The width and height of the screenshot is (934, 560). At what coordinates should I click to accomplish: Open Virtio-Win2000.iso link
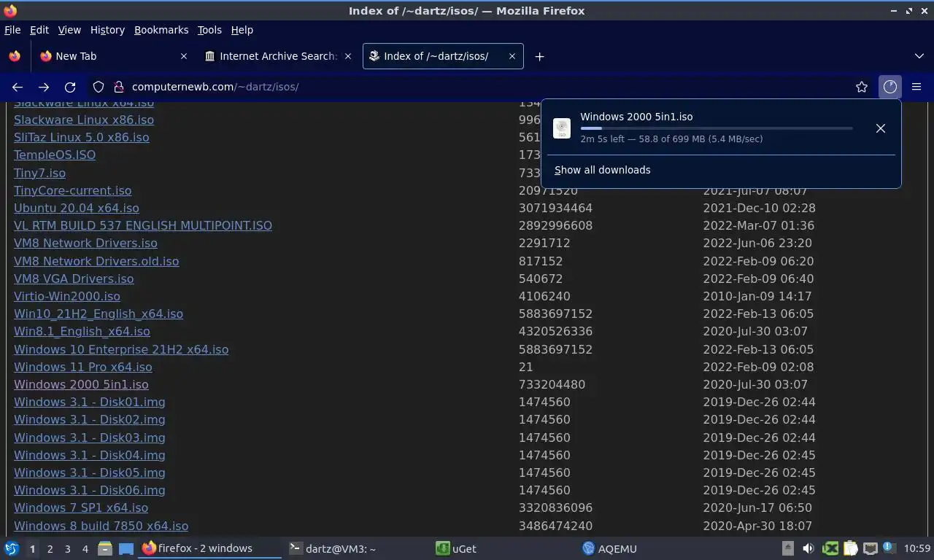point(67,296)
